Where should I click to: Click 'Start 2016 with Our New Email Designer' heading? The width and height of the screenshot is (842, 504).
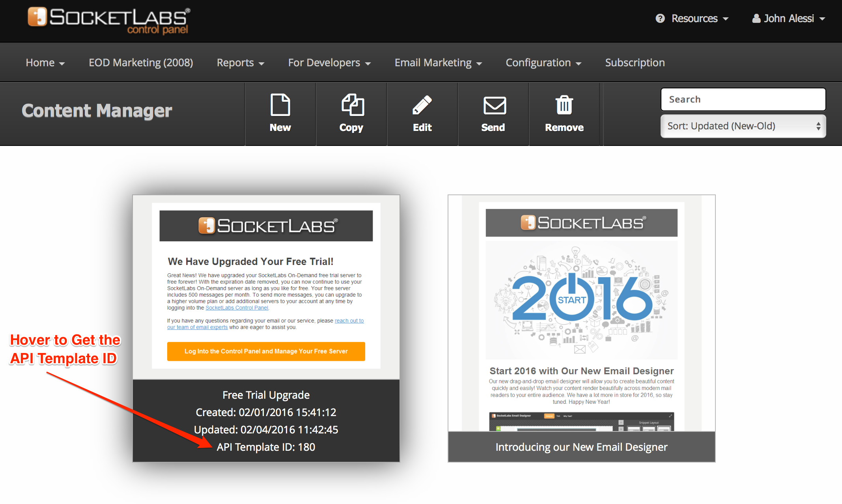(x=582, y=371)
